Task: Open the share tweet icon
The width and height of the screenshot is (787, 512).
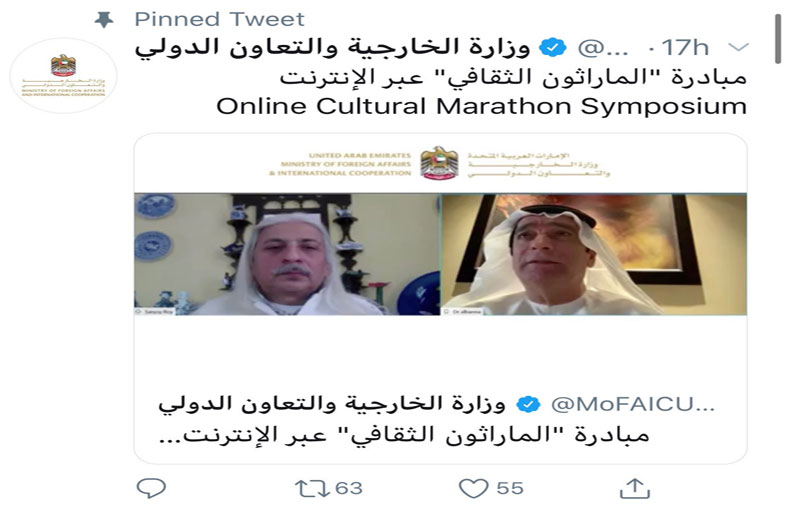Action: 635,488
